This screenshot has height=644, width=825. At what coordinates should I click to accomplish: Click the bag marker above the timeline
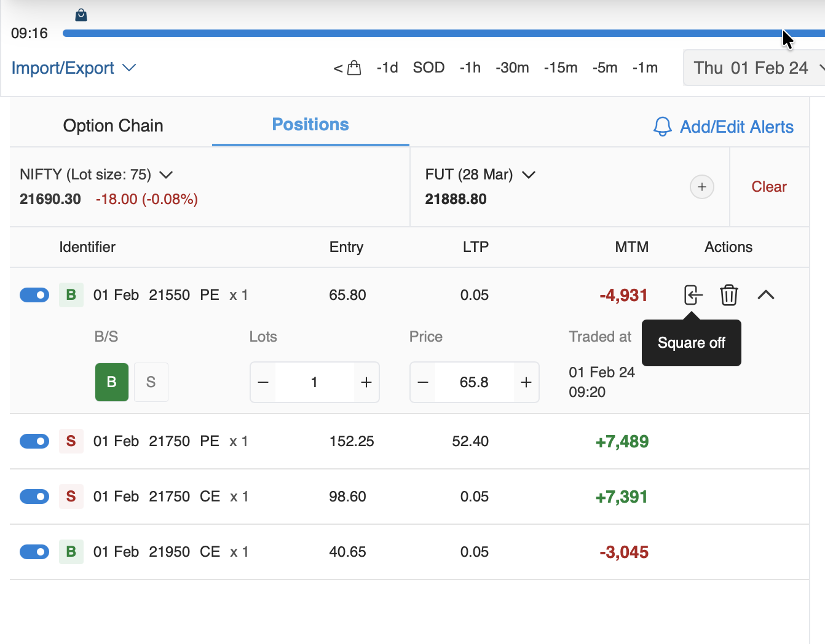pyautogui.click(x=81, y=15)
